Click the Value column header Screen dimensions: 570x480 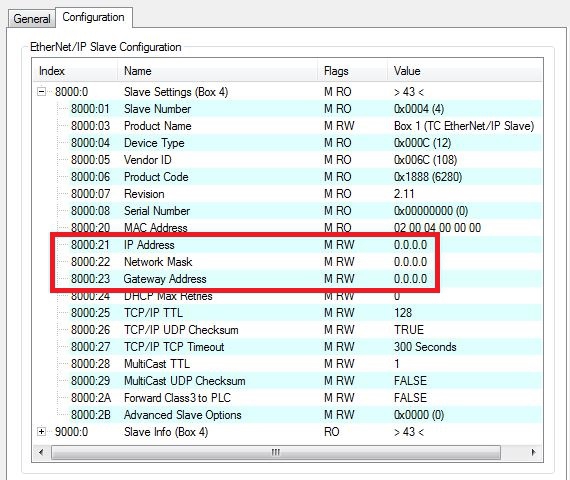[x=465, y=71]
